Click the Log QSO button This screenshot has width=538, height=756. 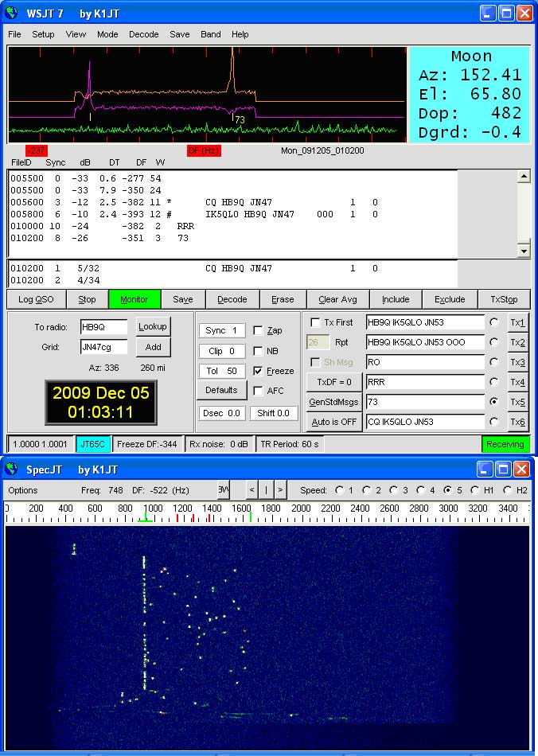tap(36, 299)
